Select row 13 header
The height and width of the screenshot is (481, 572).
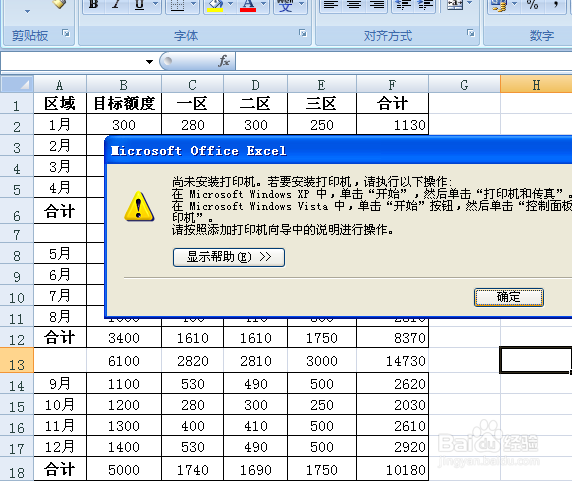click(x=17, y=360)
